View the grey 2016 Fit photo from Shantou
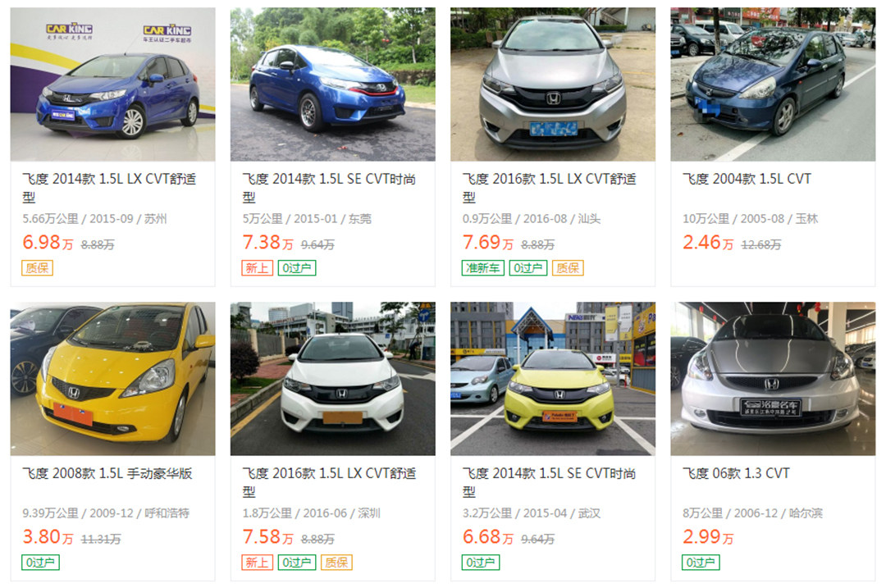Viewport: 886px width, 588px height. (553, 84)
